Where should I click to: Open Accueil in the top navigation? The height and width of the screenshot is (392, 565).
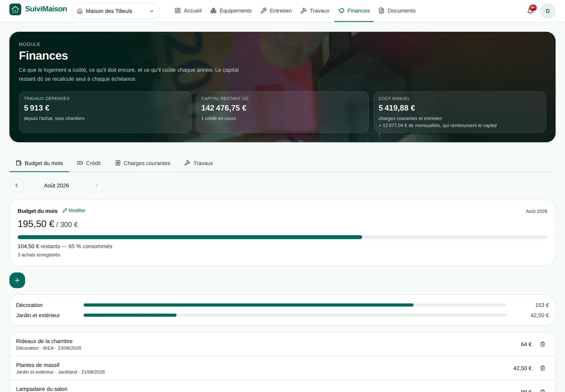tap(188, 11)
